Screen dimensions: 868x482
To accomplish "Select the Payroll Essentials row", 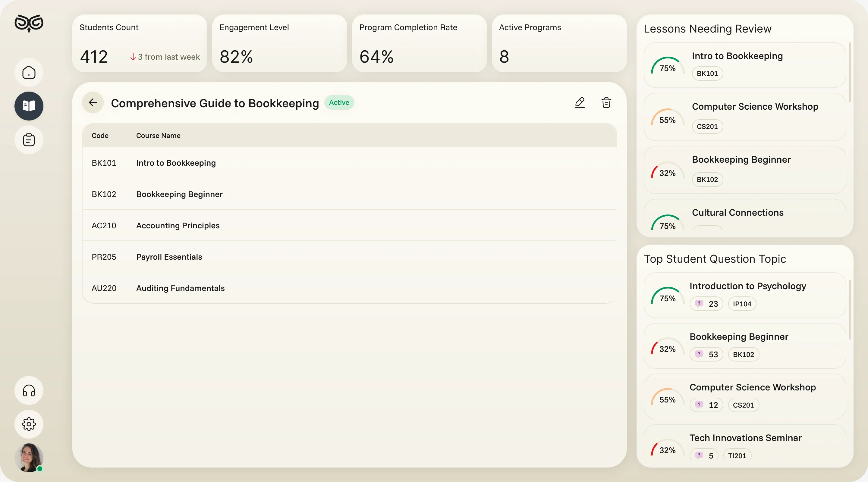I will click(349, 257).
